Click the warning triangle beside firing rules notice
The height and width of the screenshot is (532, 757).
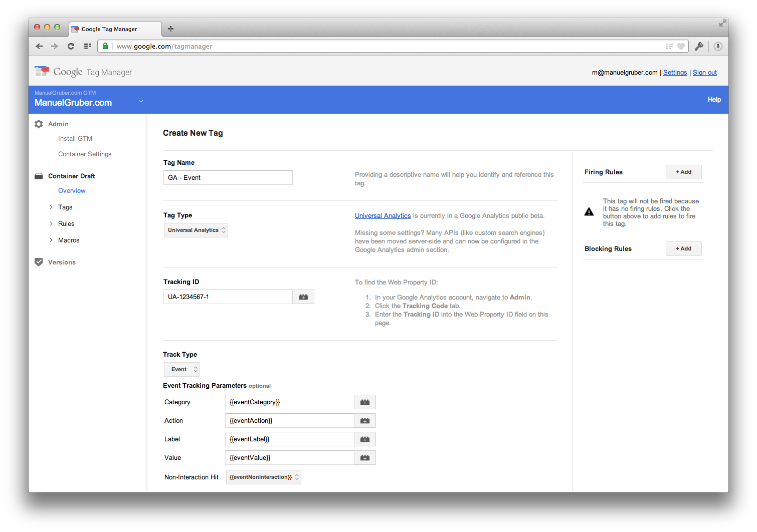pos(589,212)
